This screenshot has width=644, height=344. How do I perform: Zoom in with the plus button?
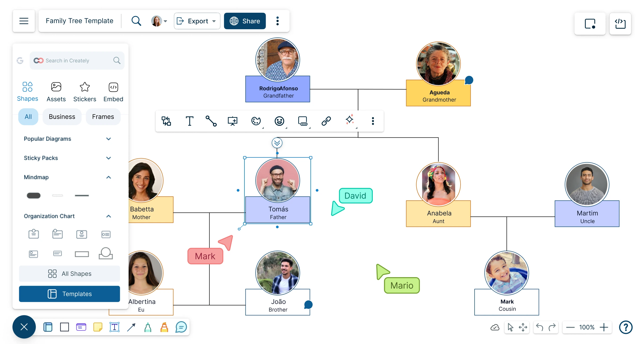[x=604, y=327]
